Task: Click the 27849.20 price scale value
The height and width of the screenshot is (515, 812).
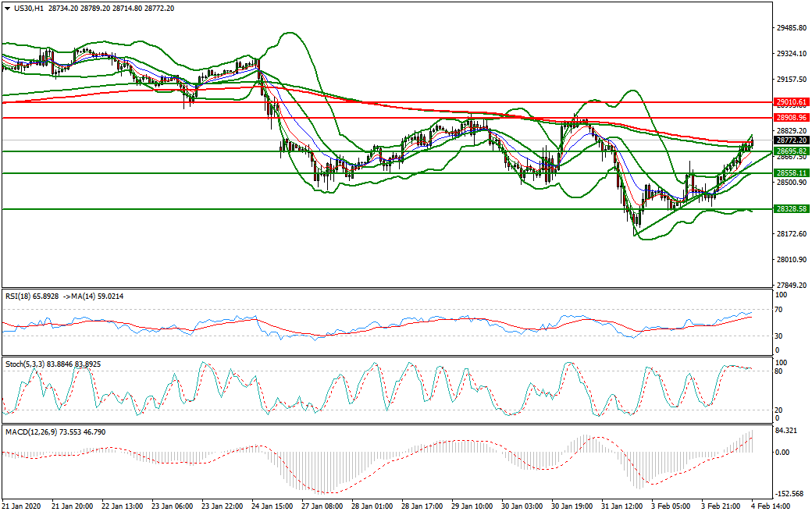Action: coord(792,285)
